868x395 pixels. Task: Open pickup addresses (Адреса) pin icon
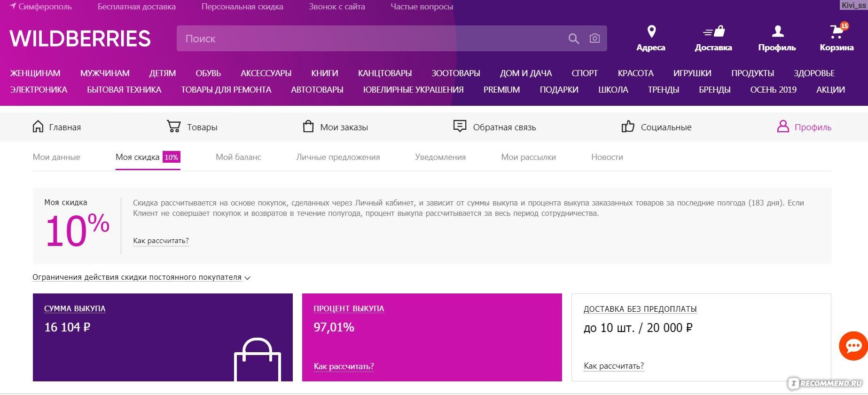[651, 32]
